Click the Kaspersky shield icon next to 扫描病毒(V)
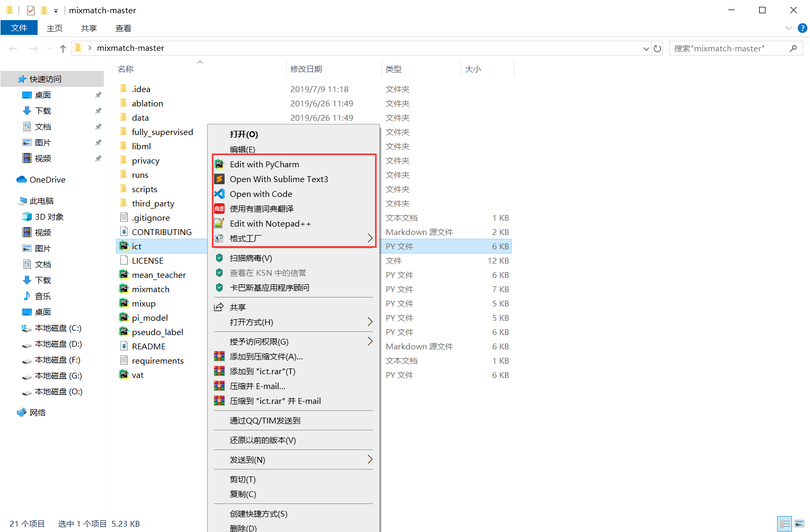Image resolution: width=810 pixels, height=532 pixels. [219, 258]
